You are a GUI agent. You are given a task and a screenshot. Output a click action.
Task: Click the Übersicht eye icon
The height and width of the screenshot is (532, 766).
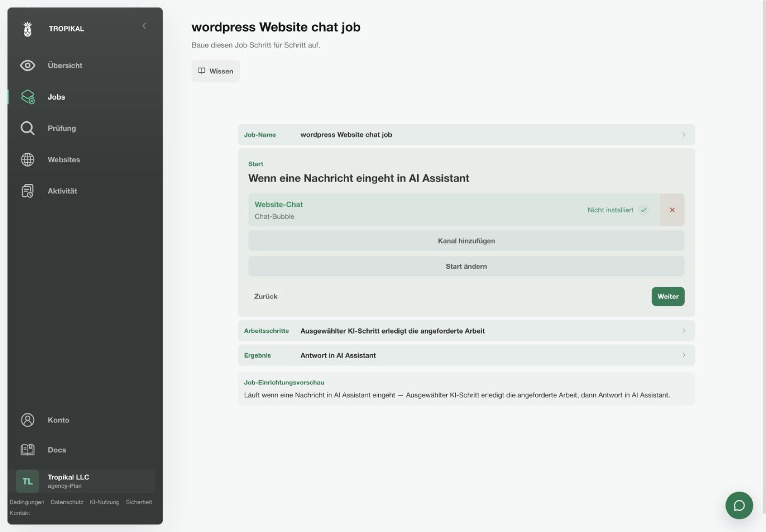point(28,65)
